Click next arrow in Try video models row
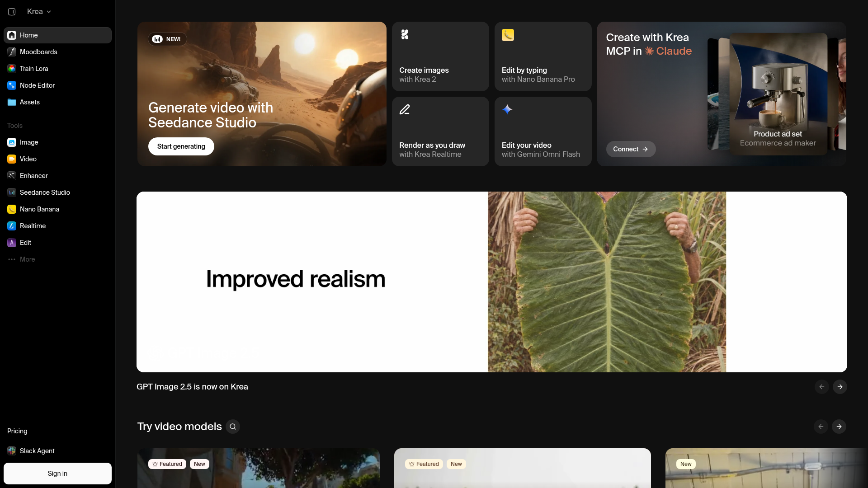The width and height of the screenshot is (868, 488). click(839, 427)
